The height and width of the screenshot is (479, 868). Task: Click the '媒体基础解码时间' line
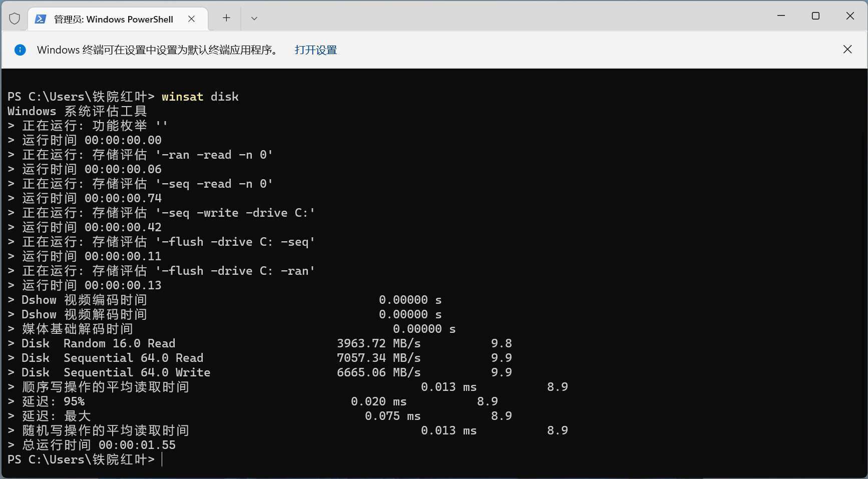(x=231, y=329)
